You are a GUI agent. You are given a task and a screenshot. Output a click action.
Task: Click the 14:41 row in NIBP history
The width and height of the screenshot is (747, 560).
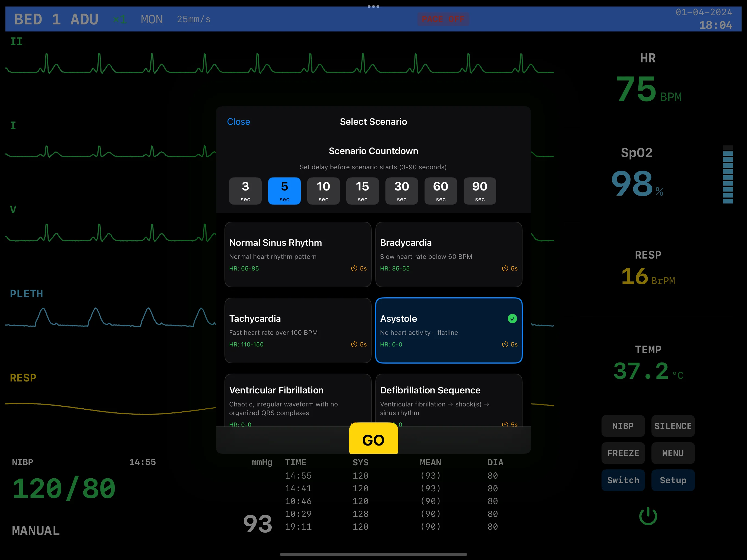point(392,488)
